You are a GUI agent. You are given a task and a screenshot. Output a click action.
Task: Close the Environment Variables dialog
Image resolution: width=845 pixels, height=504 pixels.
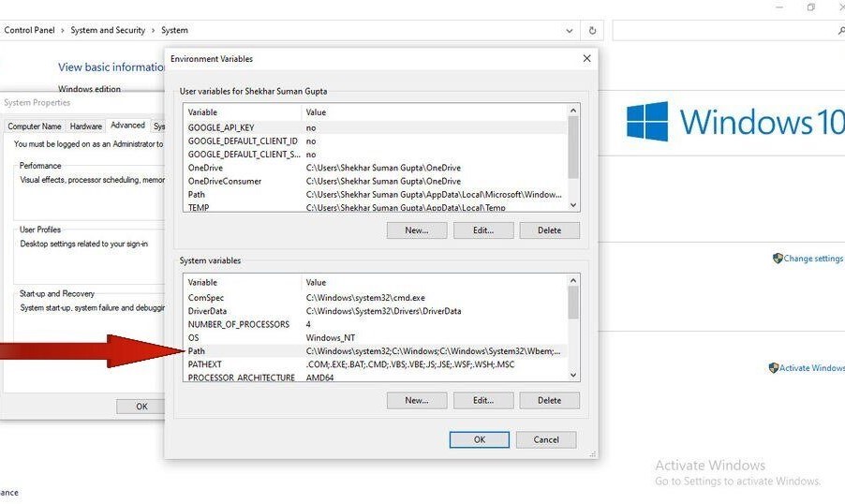tap(586, 58)
